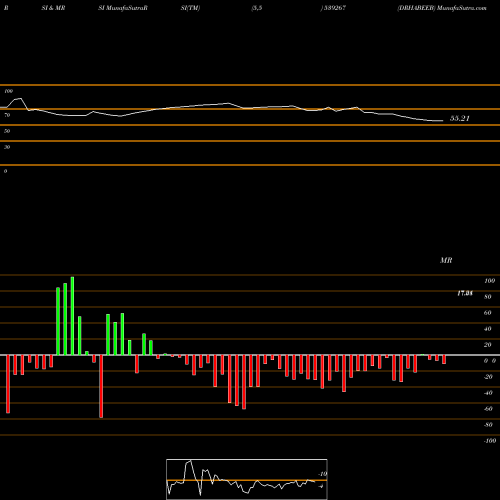This screenshot has height=500, width=500.
Task: Click the RSI axis label 100
Action: tap(8, 91)
